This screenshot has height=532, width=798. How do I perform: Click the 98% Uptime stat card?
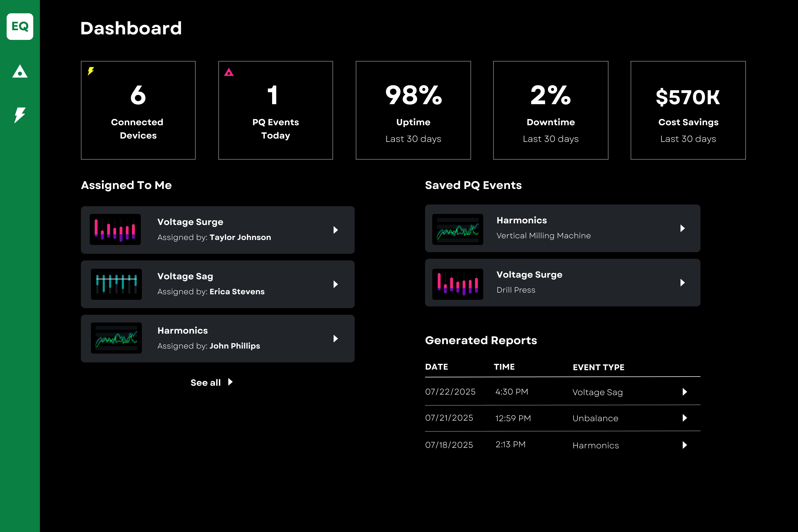coord(413,110)
